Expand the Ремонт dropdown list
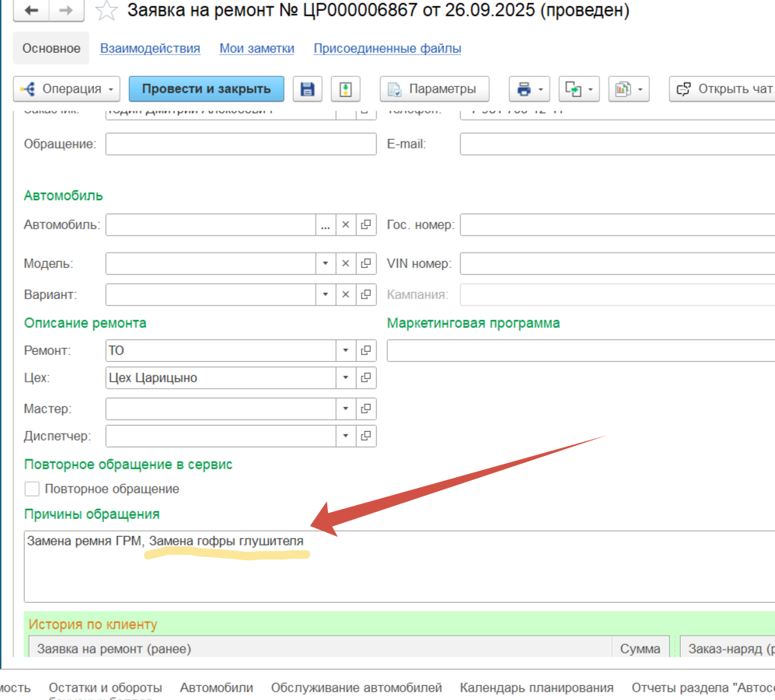Viewport: 775px width, 700px height. 346,350
